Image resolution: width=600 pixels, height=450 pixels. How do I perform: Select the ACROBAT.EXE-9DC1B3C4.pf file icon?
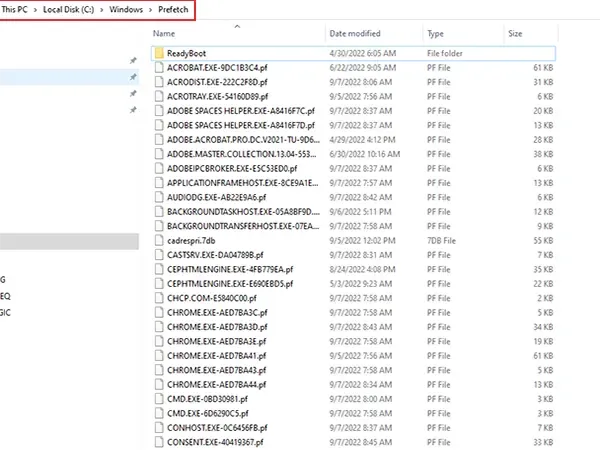pyautogui.click(x=159, y=68)
